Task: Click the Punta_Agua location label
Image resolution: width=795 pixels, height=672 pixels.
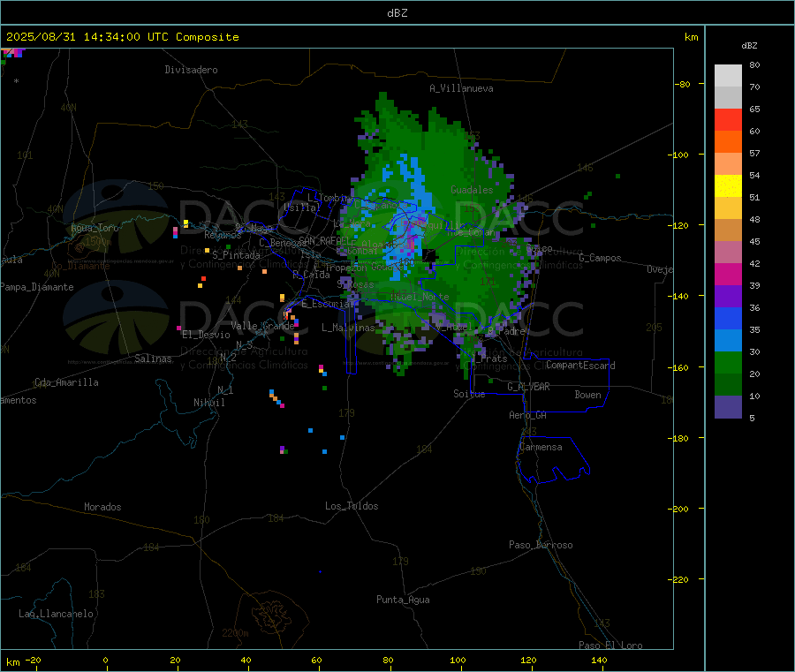Action: tap(403, 600)
